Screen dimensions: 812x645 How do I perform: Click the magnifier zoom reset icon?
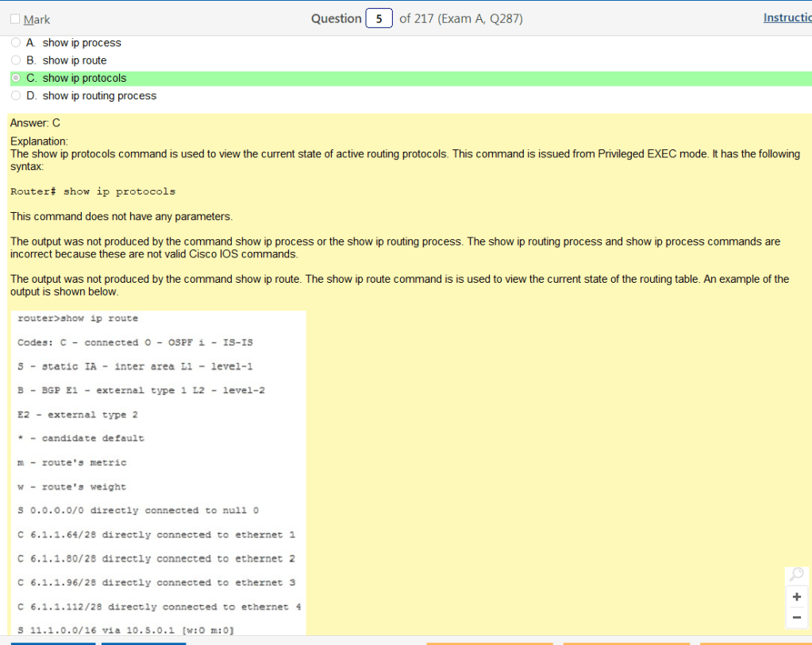coord(796,574)
